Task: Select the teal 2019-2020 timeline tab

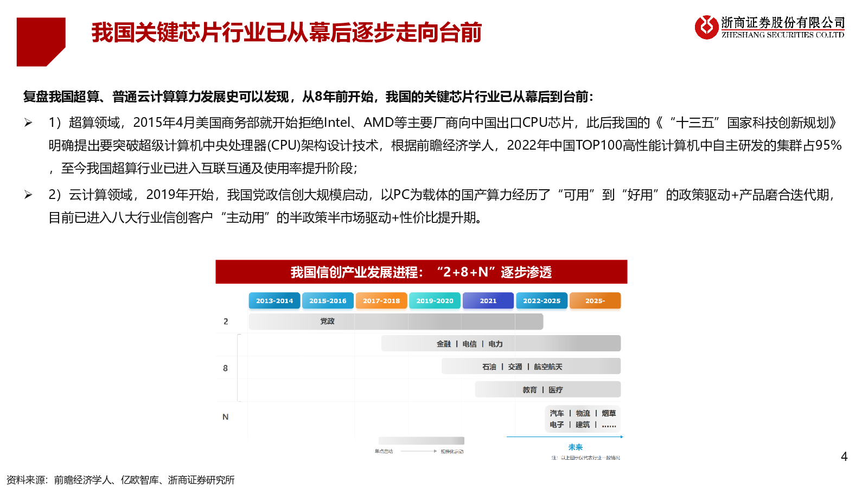Action: click(x=435, y=301)
